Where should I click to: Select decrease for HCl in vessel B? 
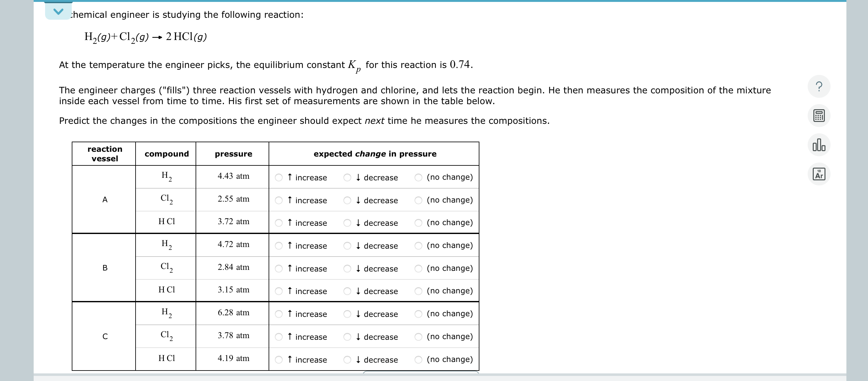tap(347, 291)
